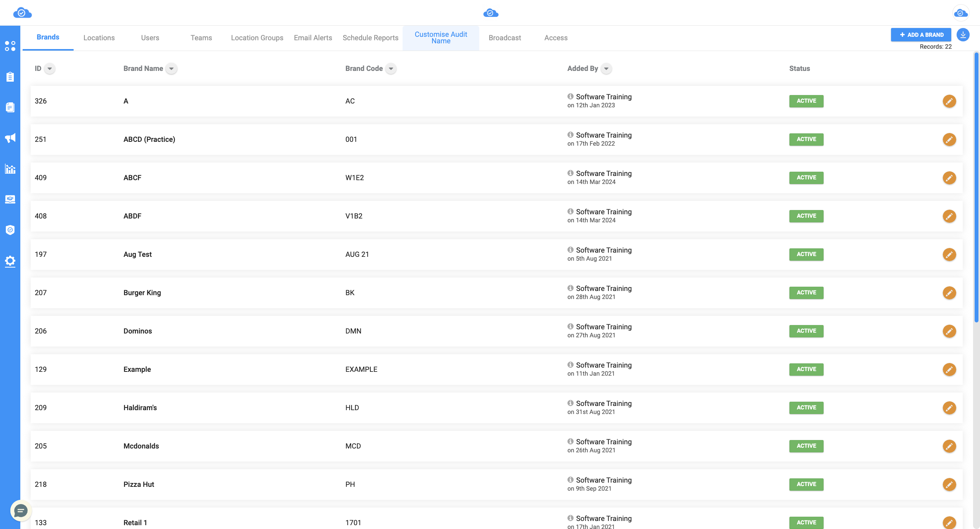Edit Burger King brand pencil icon
Viewport: 980px width, 529px height.
949,293
